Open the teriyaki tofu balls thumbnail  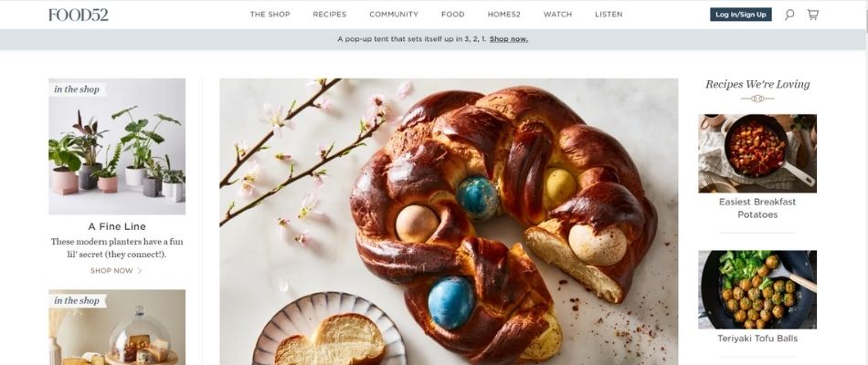[757, 290]
